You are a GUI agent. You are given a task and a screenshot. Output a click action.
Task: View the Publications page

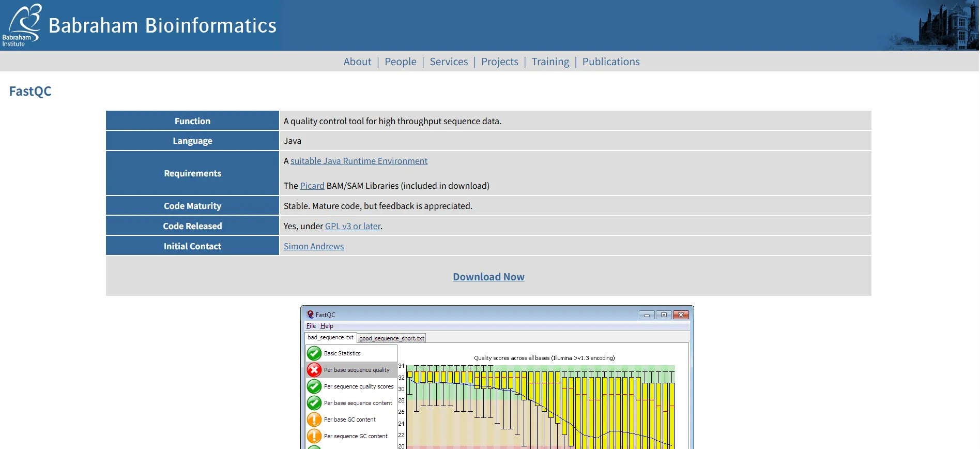[610, 62]
